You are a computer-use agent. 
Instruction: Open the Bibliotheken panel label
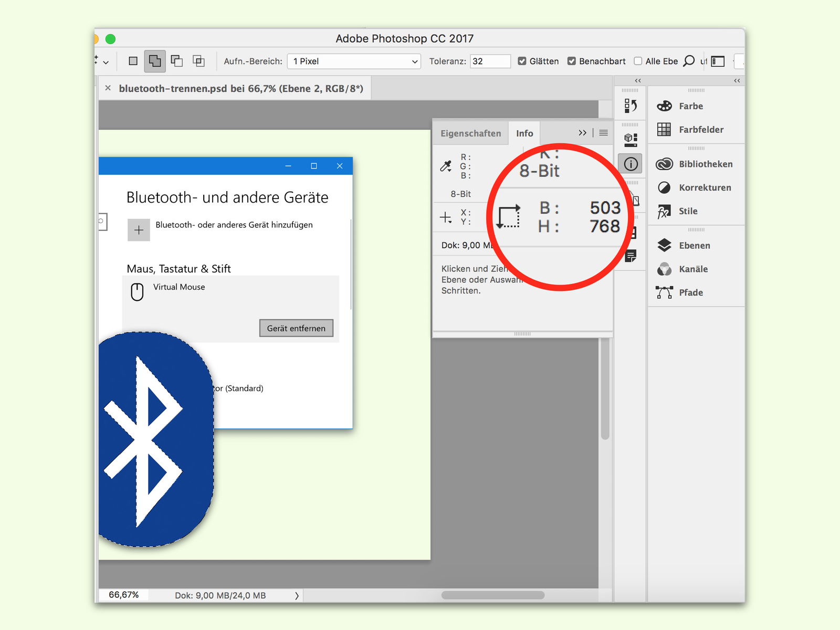tap(706, 164)
